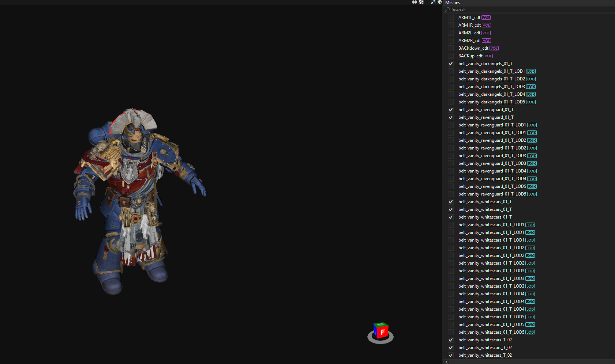Select the ARM1R_cdt row name
This screenshot has width=615, height=364.
click(469, 25)
